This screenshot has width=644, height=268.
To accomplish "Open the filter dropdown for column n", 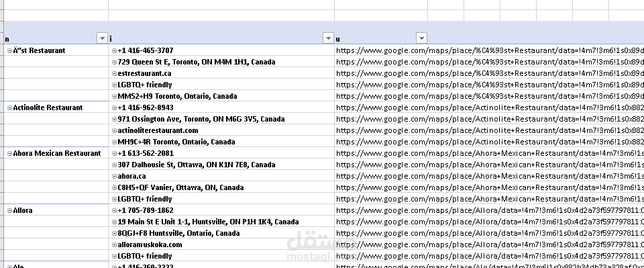I will pyautogui.click(x=102, y=38).
